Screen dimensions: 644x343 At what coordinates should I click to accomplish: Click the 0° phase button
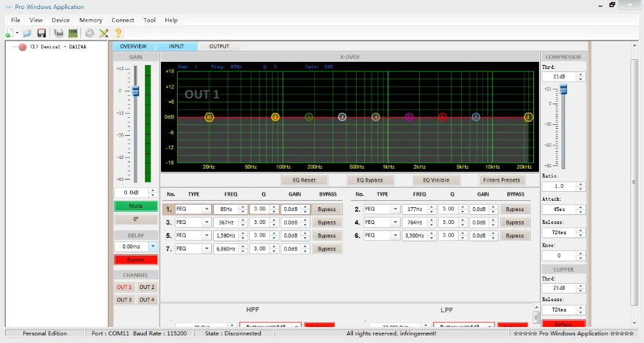click(135, 219)
